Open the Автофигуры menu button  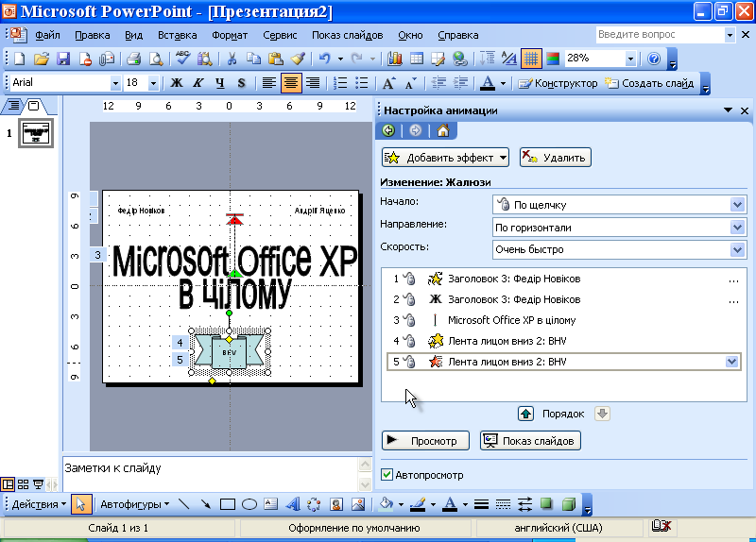point(134,504)
